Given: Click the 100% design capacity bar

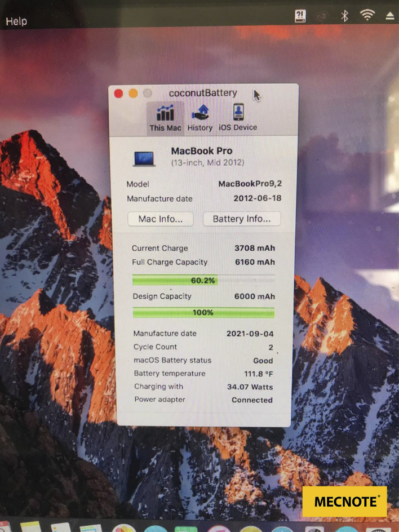Looking at the screenshot, I should click(203, 312).
